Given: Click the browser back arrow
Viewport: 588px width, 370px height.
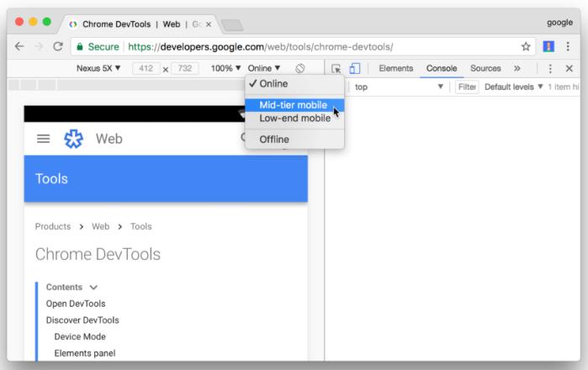Looking at the screenshot, I should (19, 46).
